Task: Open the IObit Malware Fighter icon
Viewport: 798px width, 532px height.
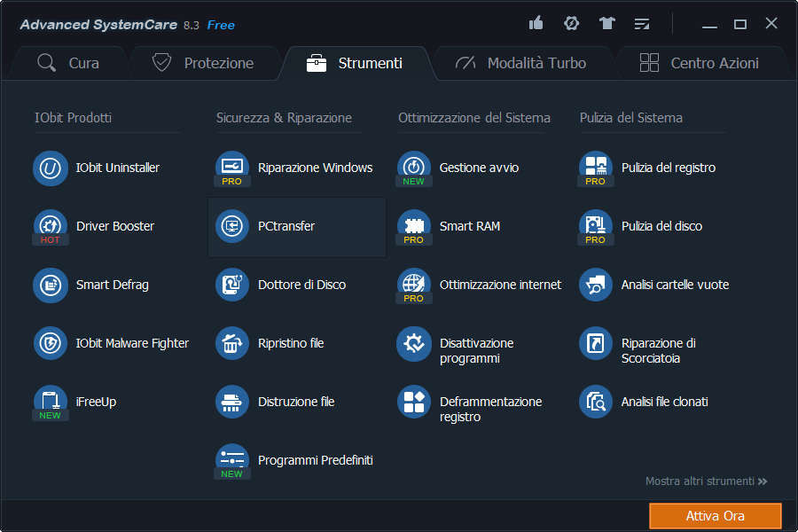Action: 51,343
